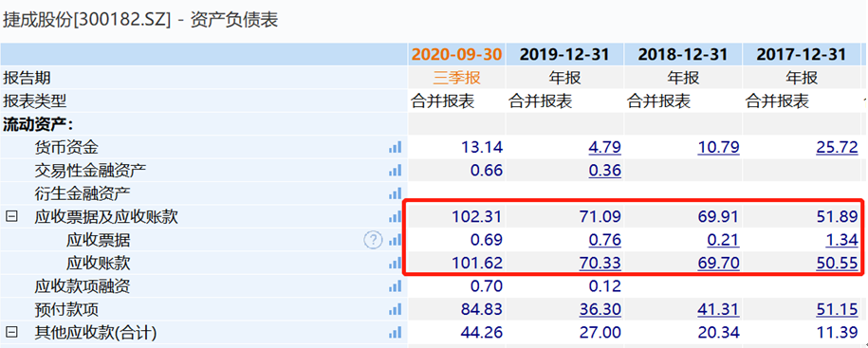Open the 36.30 预付款项 link
The width and height of the screenshot is (868, 348).
click(600, 310)
